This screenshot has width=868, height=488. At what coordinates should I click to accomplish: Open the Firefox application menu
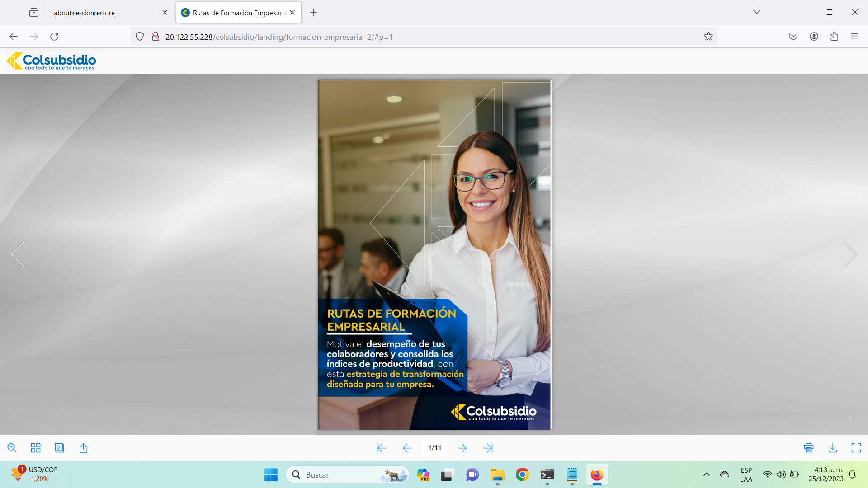(854, 37)
